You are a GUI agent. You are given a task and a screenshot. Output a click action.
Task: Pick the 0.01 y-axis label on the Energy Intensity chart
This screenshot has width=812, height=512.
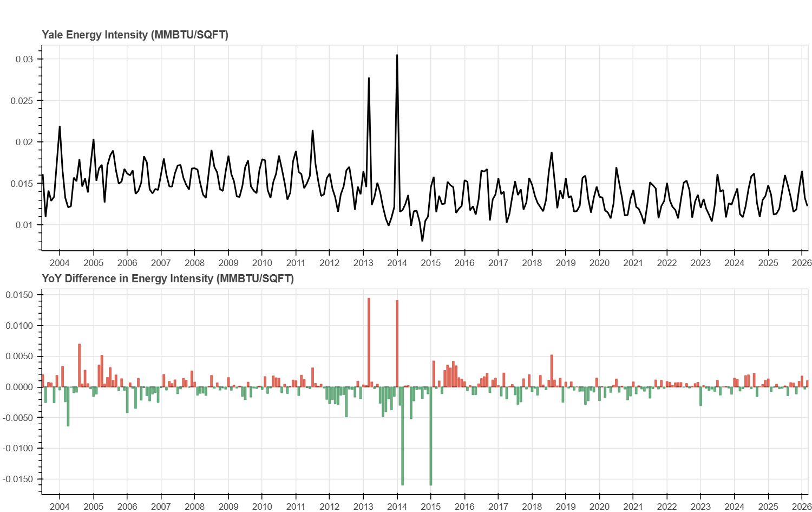point(24,225)
